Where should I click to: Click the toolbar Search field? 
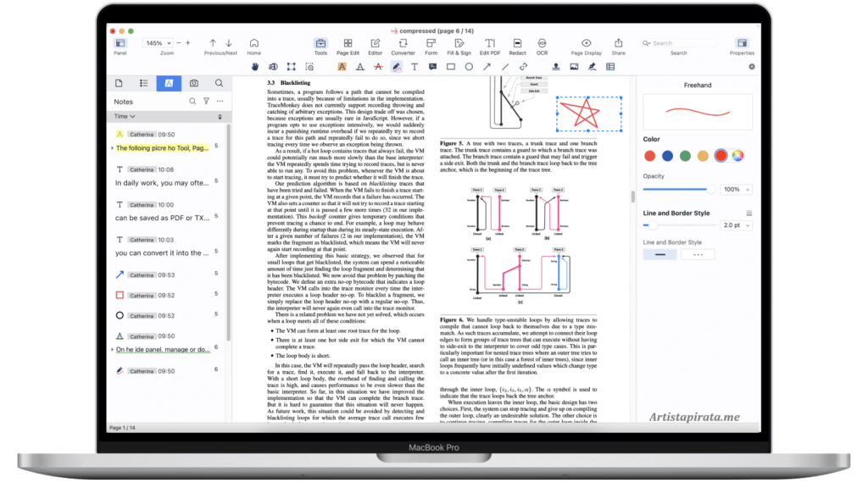pos(678,42)
